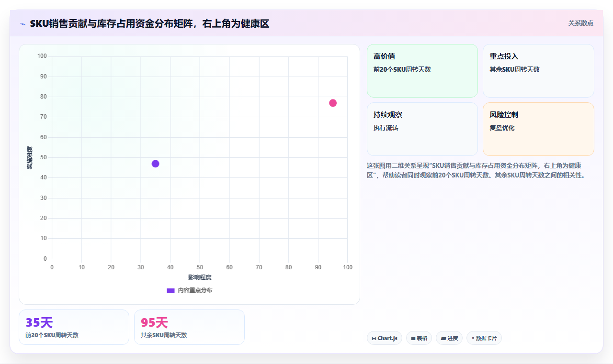Click 前20个SKU周转天数 label under 35天
This screenshot has width=613, height=364.
pyautogui.click(x=52, y=335)
